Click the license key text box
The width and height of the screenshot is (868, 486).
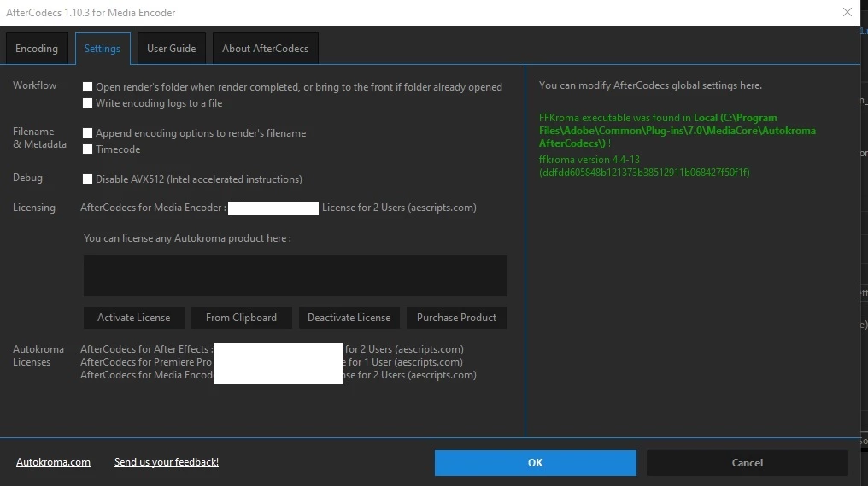295,276
